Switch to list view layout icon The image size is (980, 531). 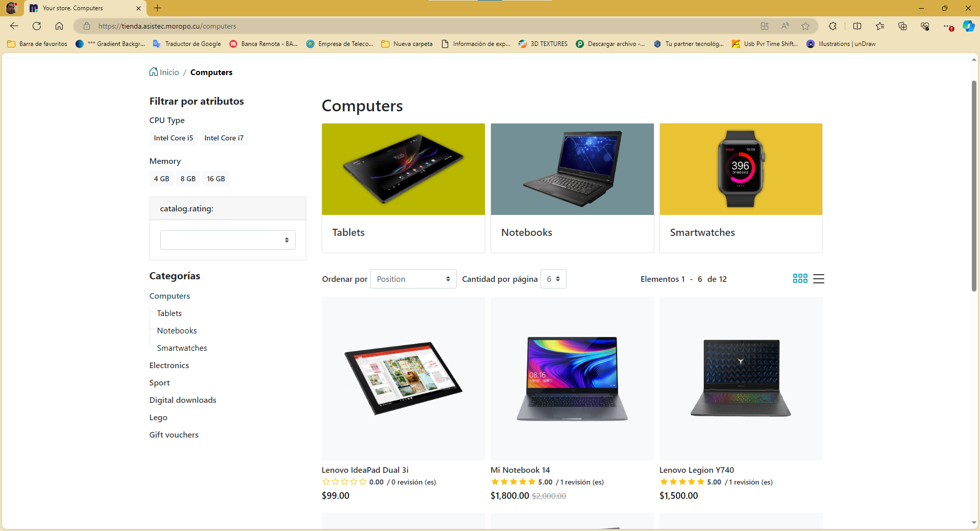(818, 278)
